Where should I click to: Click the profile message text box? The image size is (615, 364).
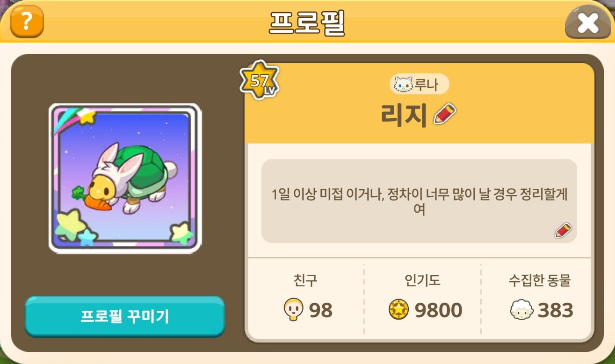pyautogui.click(x=419, y=201)
